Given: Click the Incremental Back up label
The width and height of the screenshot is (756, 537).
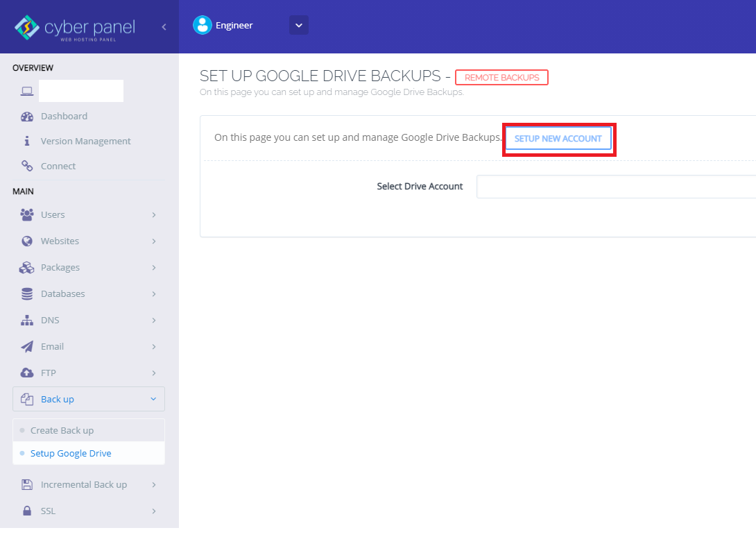Looking at the screenshot, I should [x=84, y=484].
